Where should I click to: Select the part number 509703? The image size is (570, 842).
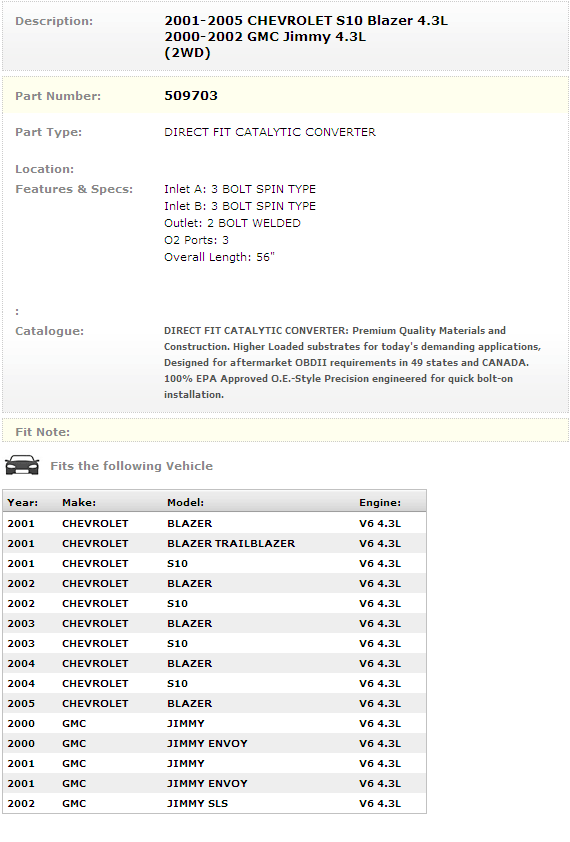click(x=191, y=96)
